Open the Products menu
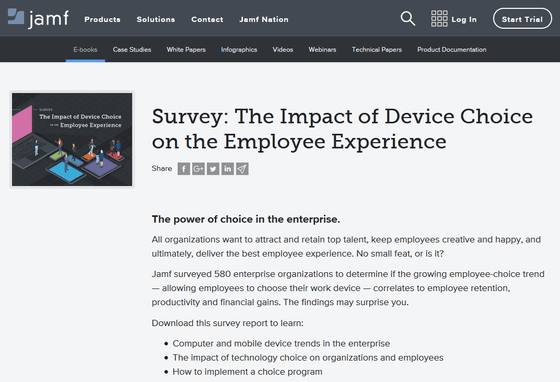 [x=102, y=19]
